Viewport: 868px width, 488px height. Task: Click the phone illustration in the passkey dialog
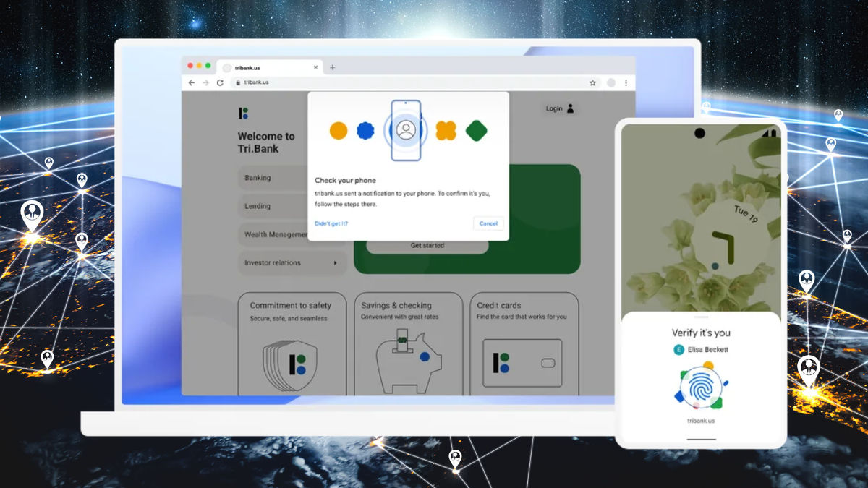click(x=407, y=132)
